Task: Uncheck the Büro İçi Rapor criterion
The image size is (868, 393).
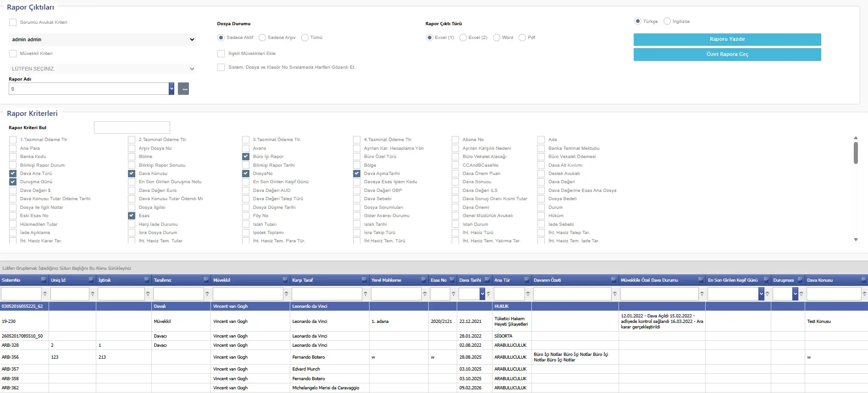Action: pos(246,157)
